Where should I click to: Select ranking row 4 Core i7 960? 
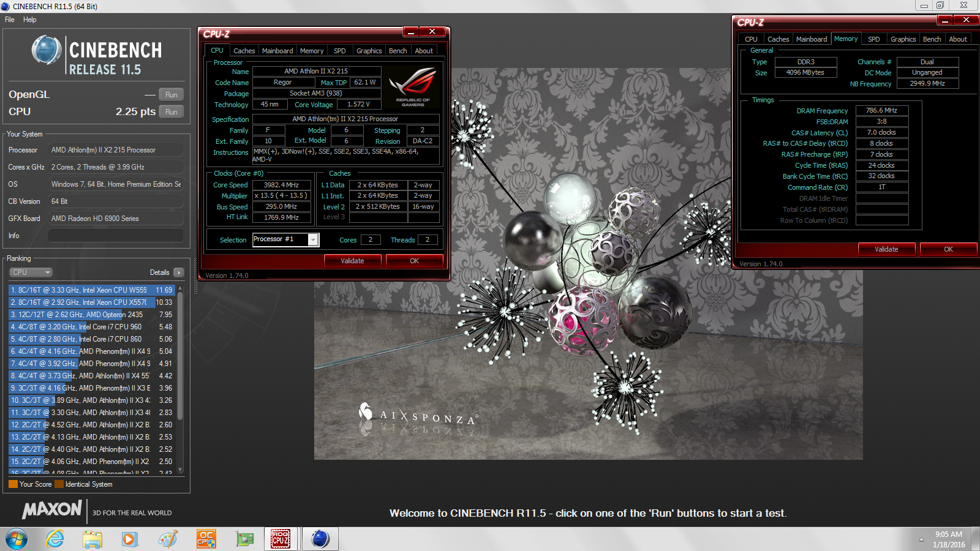[x=91, y=327]
